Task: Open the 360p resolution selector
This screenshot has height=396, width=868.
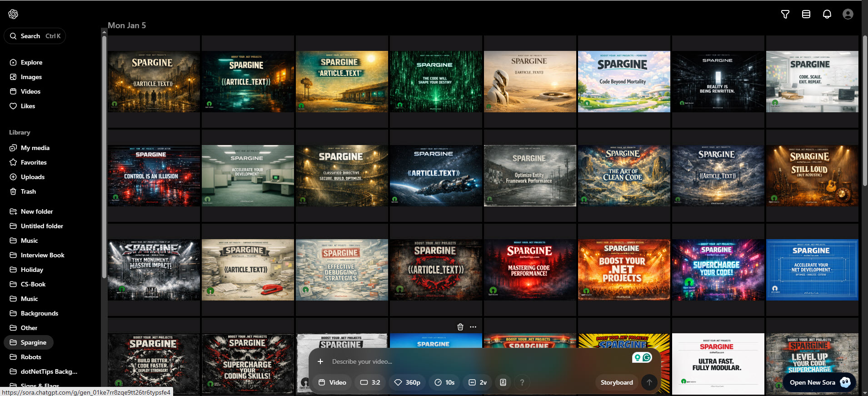Action: tap(407, 382)
